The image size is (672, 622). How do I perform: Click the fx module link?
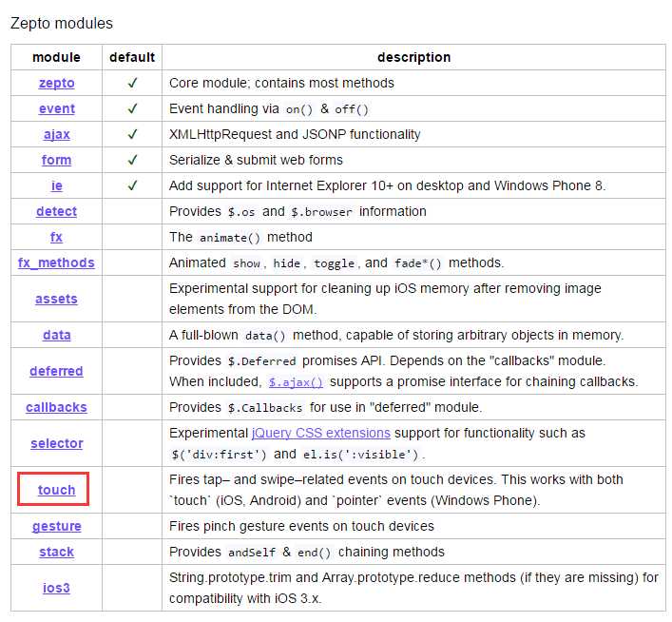pyautogui.click(x=57, y=237)
